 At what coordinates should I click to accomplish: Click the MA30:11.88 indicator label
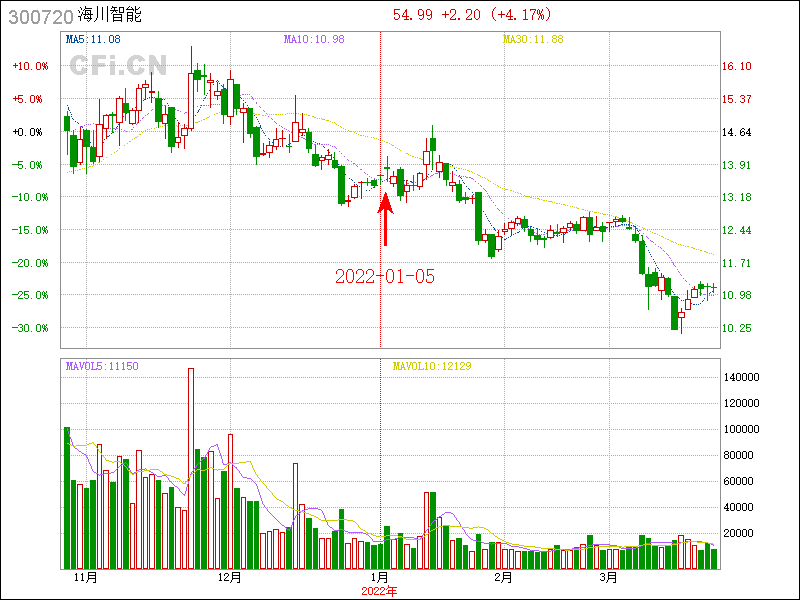pos(532,39)
